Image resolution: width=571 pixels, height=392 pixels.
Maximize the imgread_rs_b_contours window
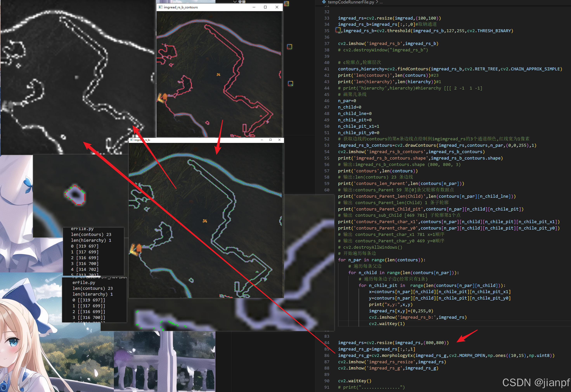265,7
